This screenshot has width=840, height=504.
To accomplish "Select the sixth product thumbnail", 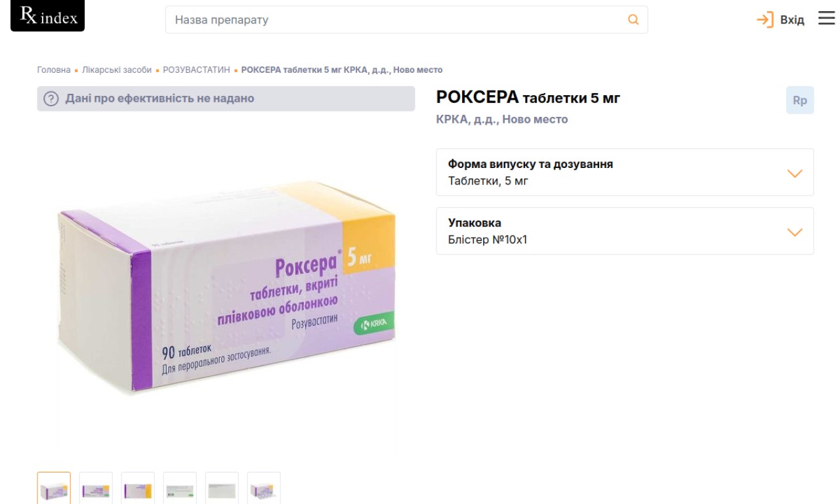I will coord(264,489).
